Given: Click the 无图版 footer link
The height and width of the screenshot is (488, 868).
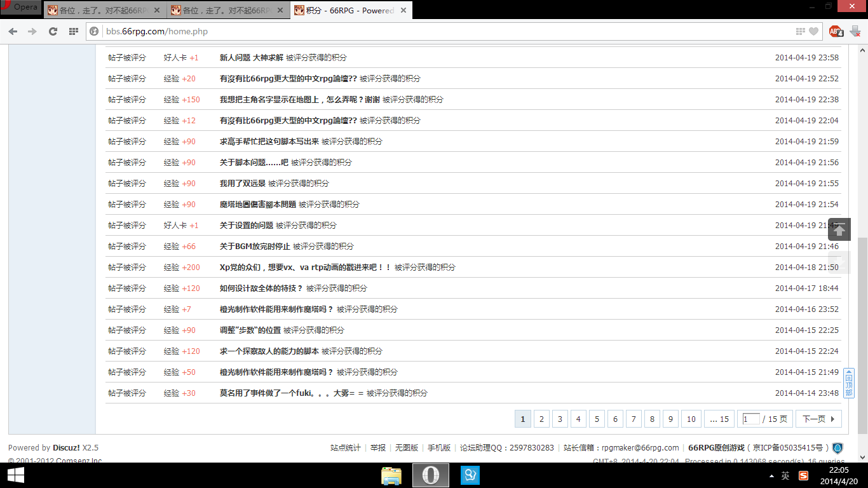Looking at the screenshot, I should 407,448.
